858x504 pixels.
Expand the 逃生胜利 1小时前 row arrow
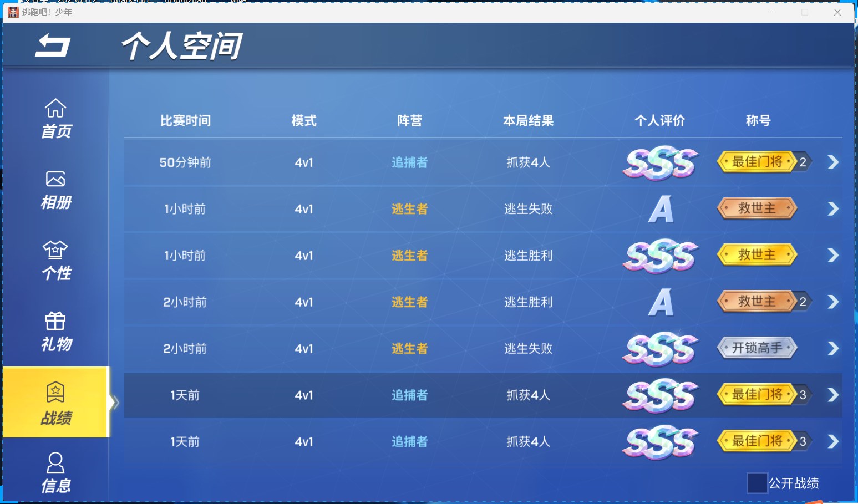pos(833,256)
